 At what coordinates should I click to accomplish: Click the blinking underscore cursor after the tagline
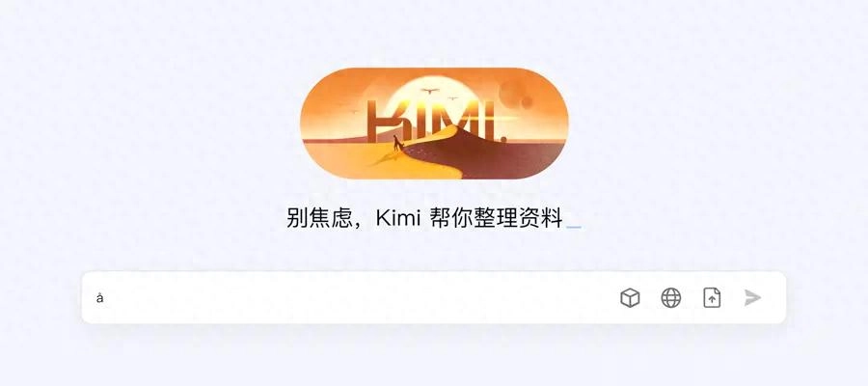pyautogui.click(x=574, y=227)
